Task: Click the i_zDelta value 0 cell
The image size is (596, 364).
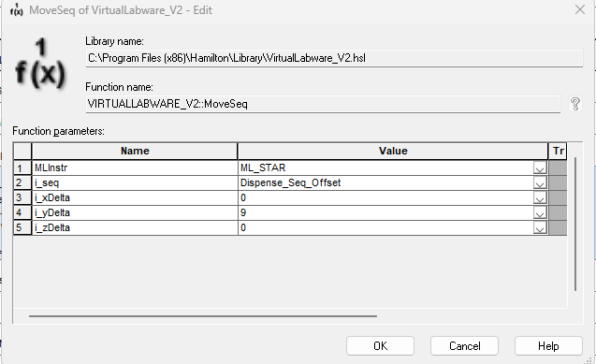Action: pyautogui.click(x=385, y=228)
